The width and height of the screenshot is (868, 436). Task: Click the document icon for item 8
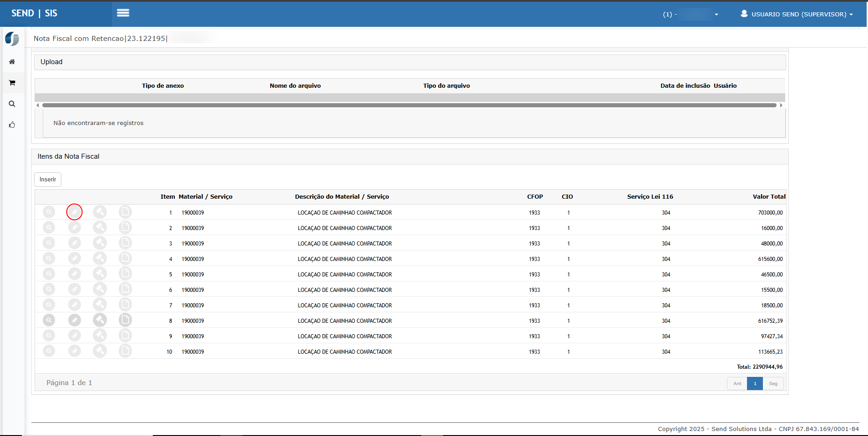click(x=125, y=320)
